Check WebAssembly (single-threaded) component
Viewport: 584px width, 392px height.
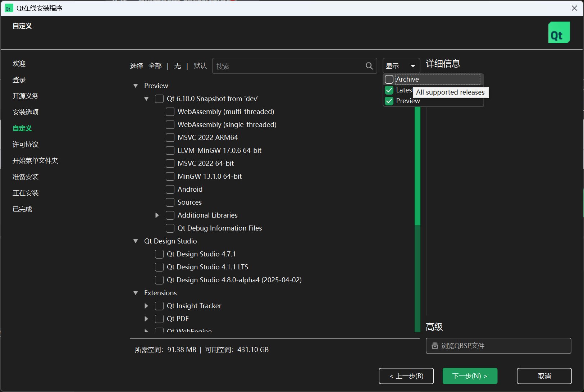170,124
